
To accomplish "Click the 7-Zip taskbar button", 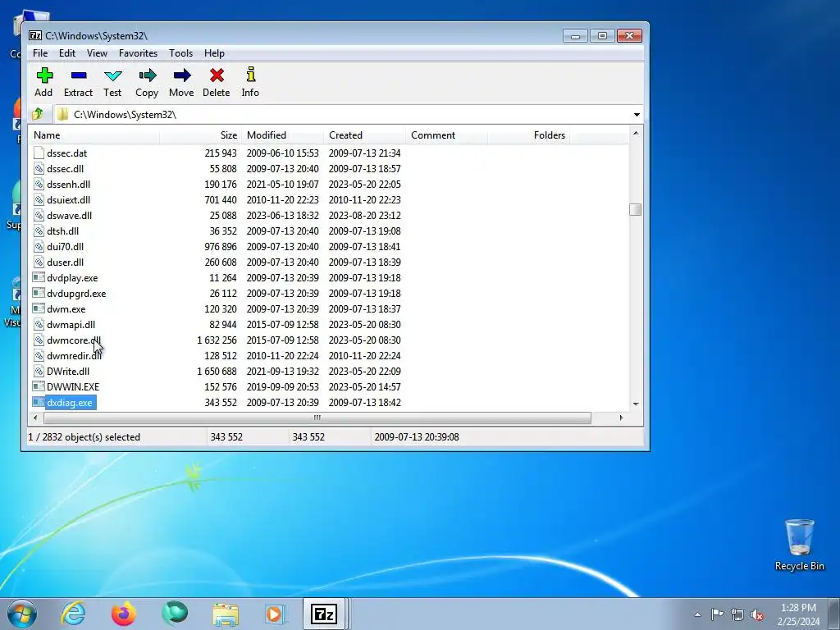I will coord(324,614).
